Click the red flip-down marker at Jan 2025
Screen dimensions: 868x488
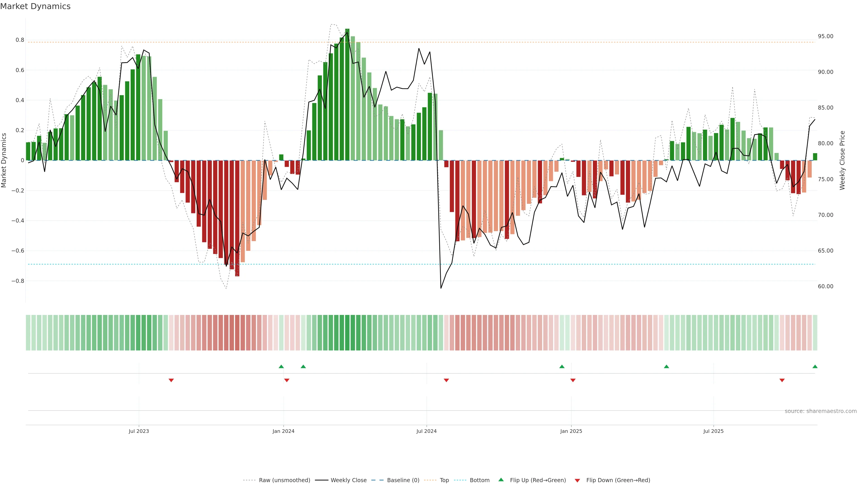(573, 380)
